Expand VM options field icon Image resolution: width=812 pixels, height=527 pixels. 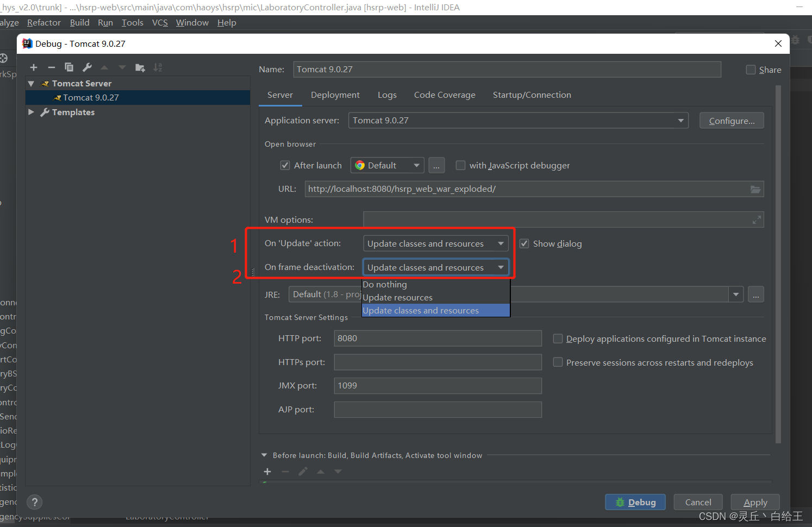[x=757, y=219]
